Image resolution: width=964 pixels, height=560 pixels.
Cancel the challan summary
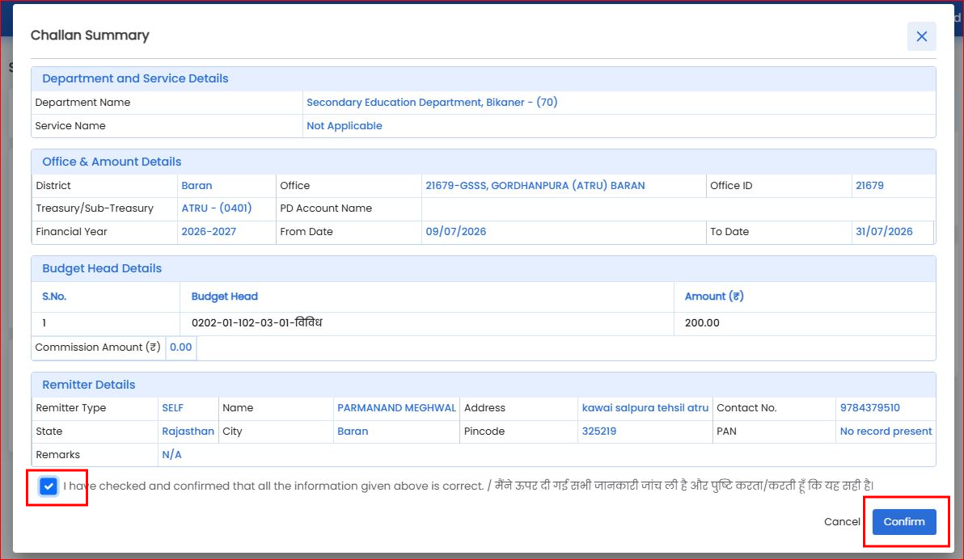tap(842, 521)
